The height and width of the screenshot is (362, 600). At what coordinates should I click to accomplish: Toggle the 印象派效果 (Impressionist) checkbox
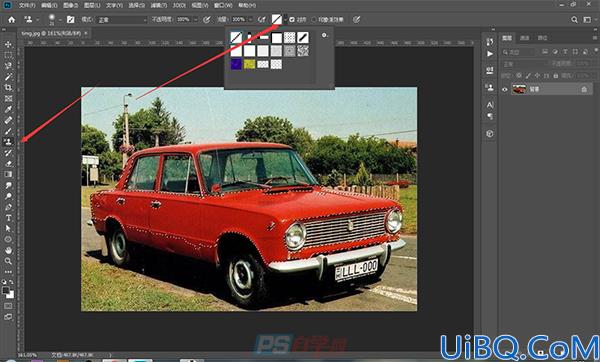pyautogui.click(x=314, y=20)
